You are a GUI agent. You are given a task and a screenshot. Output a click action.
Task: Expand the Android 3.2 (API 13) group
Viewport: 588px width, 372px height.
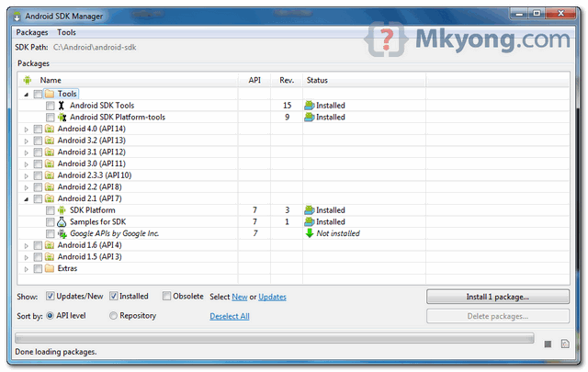[27, 141]
